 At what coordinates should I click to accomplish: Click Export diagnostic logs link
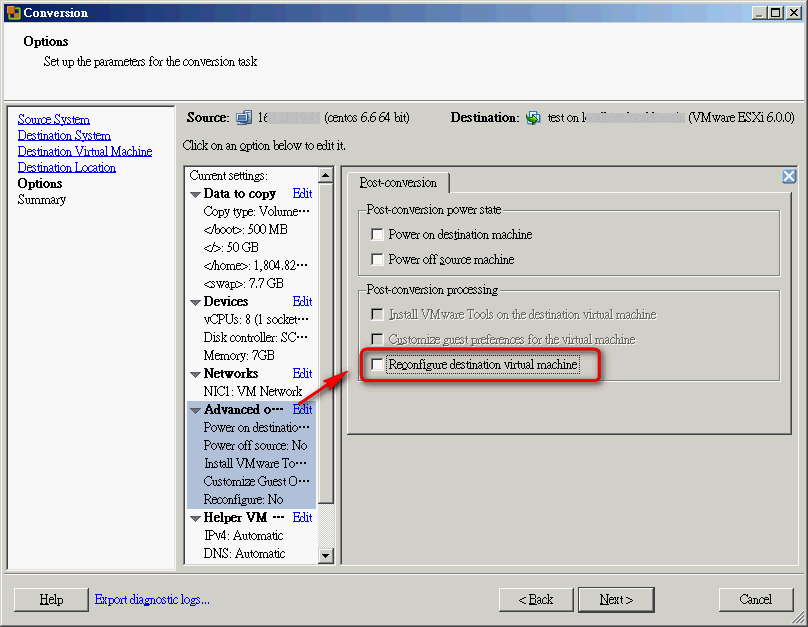[x=152, y=600]
